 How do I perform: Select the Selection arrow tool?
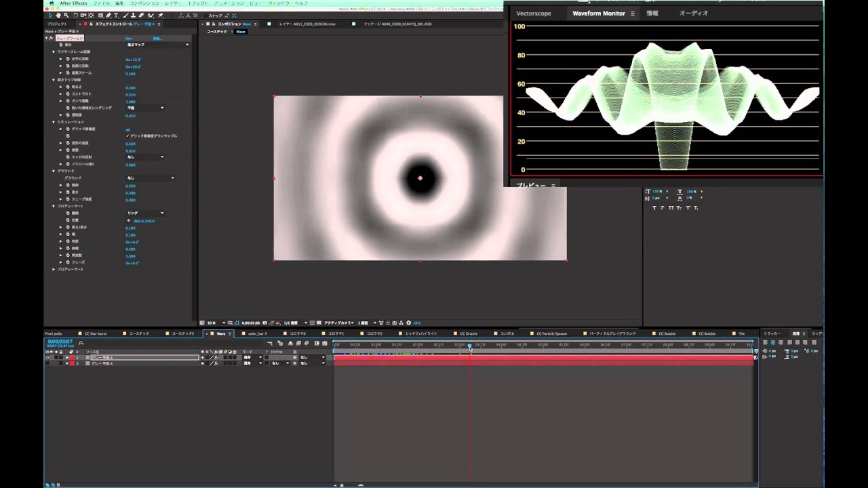51,15
